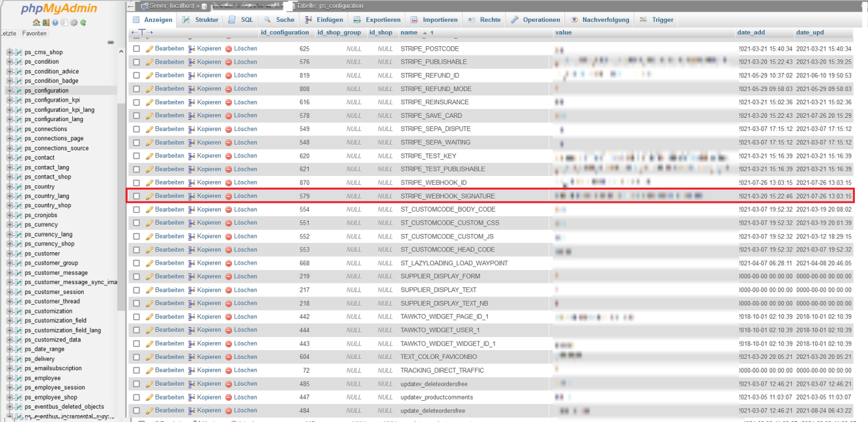Switch to the Suche tab

tap(279, 20)
